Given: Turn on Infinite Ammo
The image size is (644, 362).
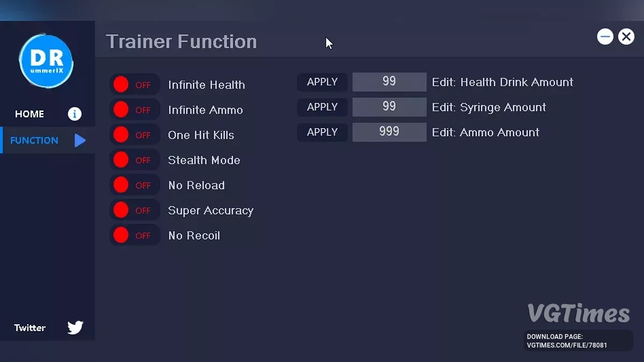Looking at the screenshot, I should [134, 110].
